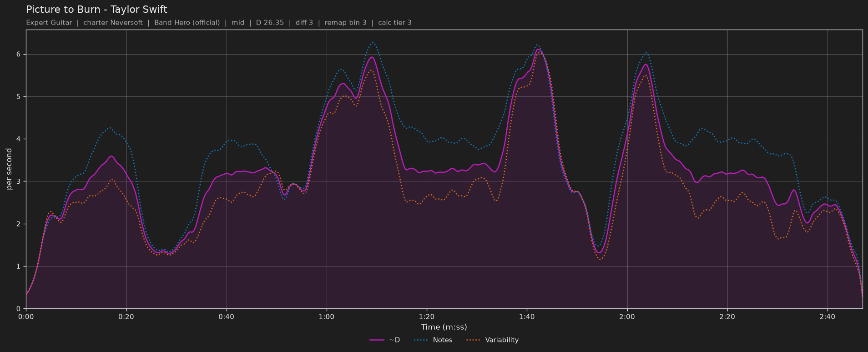Click the "2:00" x-axis tick label

627,317
